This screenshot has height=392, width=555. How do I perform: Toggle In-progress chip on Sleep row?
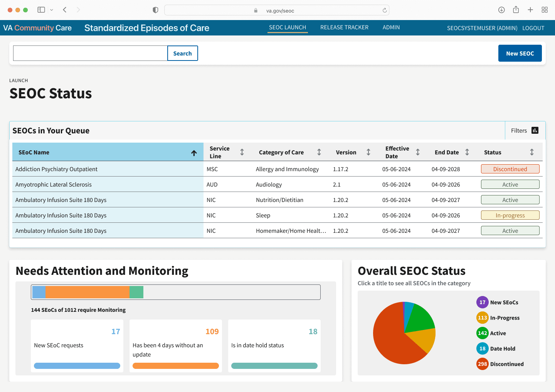pos(510,215)
